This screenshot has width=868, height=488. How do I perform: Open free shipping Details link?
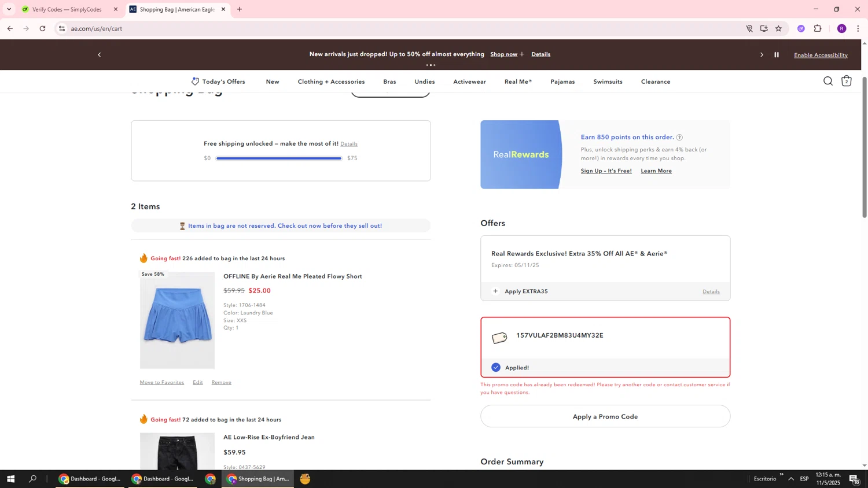pyautogui.click(x=349, y=144)
